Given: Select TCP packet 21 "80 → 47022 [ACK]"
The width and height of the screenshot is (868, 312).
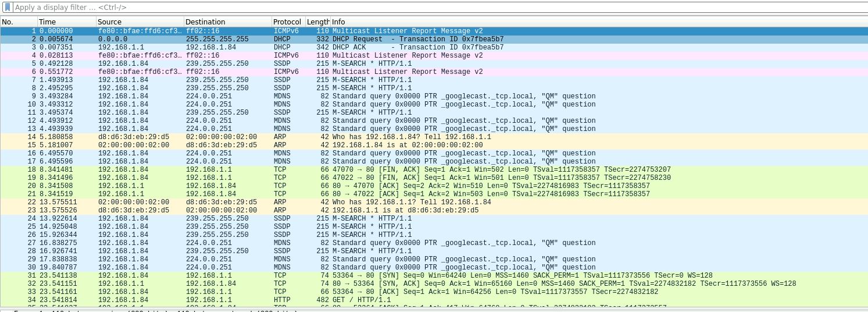Looking at the screenshot, I should pyautogui.click(x=434, y=194).
